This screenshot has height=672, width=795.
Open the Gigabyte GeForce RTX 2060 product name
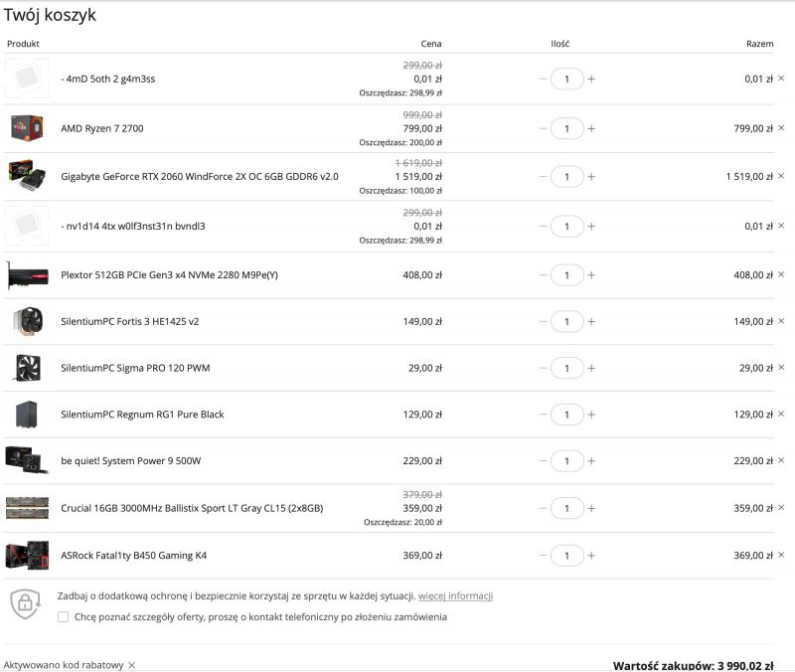(x=200, y=177)
